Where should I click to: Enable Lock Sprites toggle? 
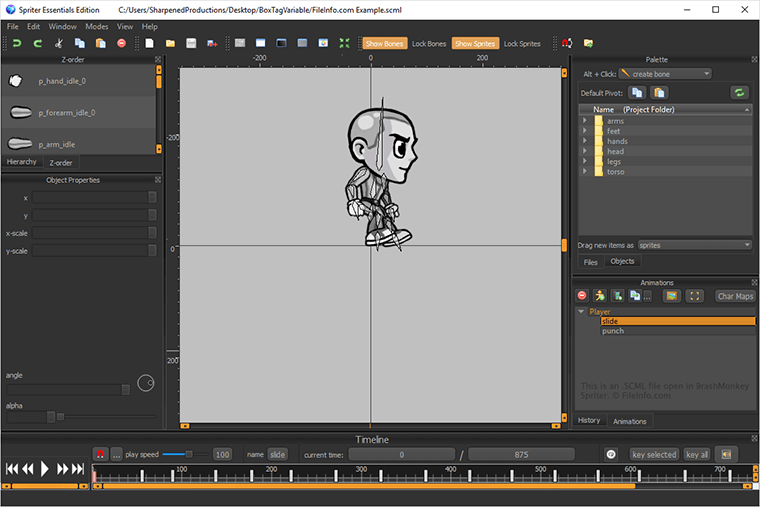click(x=521, y=44)
